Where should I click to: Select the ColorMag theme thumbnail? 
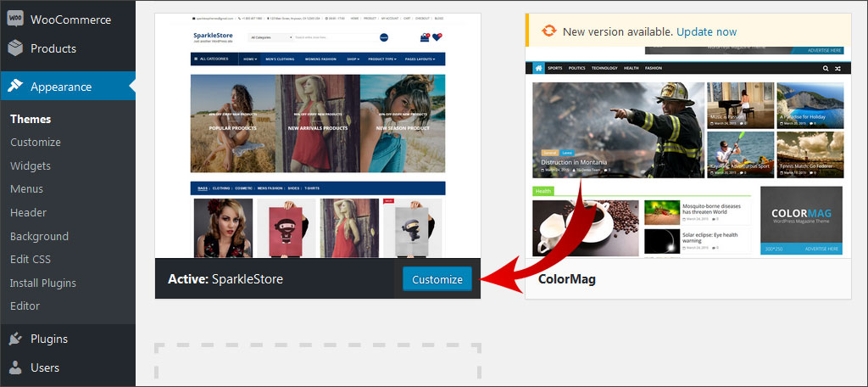click(687, 161)
